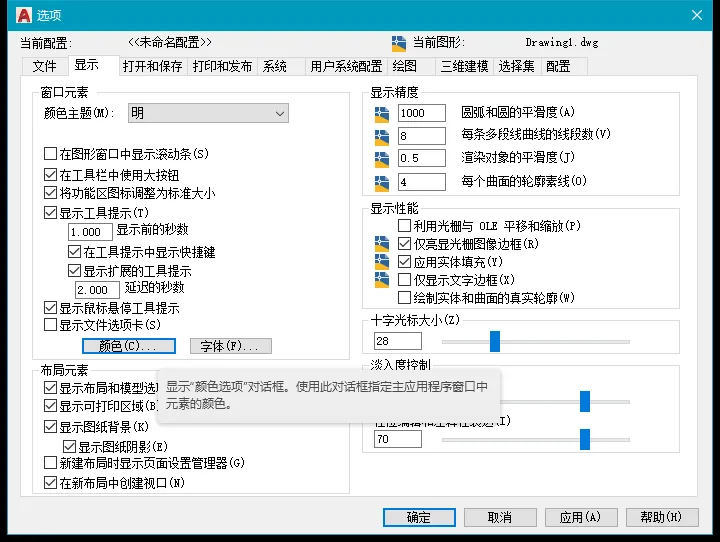Click drawing icon beside 仅亮显光栅图像边框
The width and height of the screenshot is (720, 542).
pyautogui.click(x=382, y=243)
